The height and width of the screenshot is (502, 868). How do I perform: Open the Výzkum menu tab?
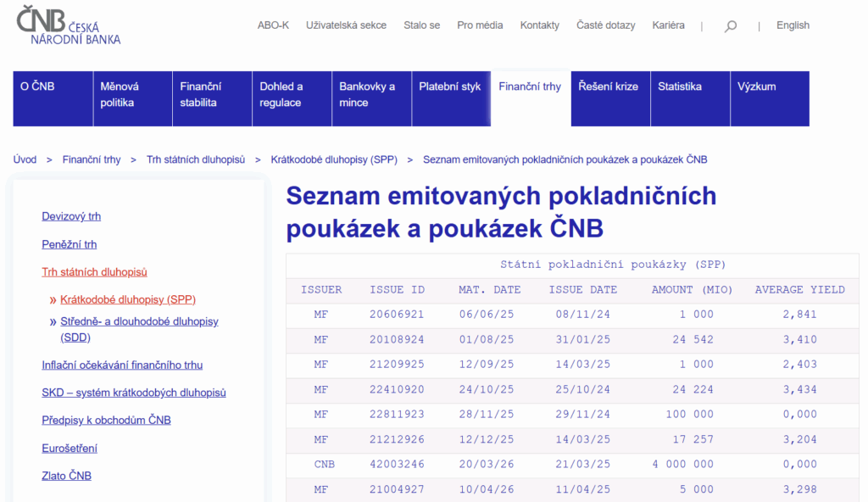click(x=770, y=98)
